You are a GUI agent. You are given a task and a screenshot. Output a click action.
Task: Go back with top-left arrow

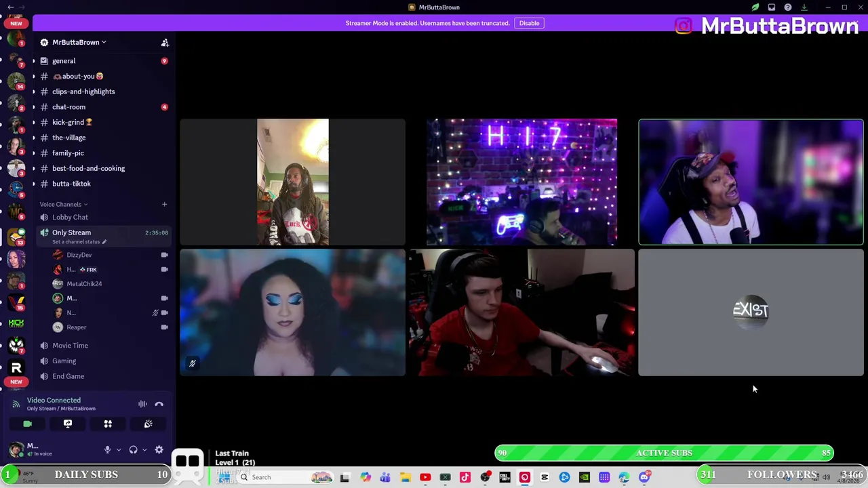pos(11,7)
